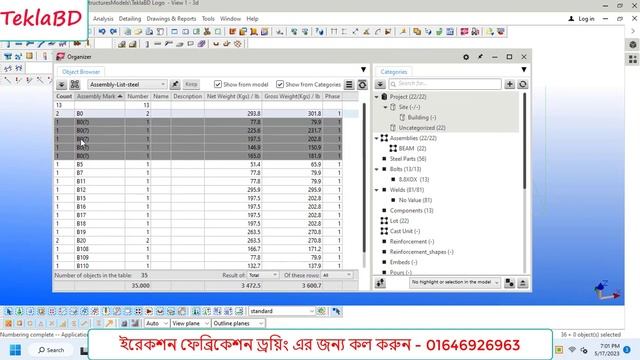Refresh the Categories panel

coord(523,84)
